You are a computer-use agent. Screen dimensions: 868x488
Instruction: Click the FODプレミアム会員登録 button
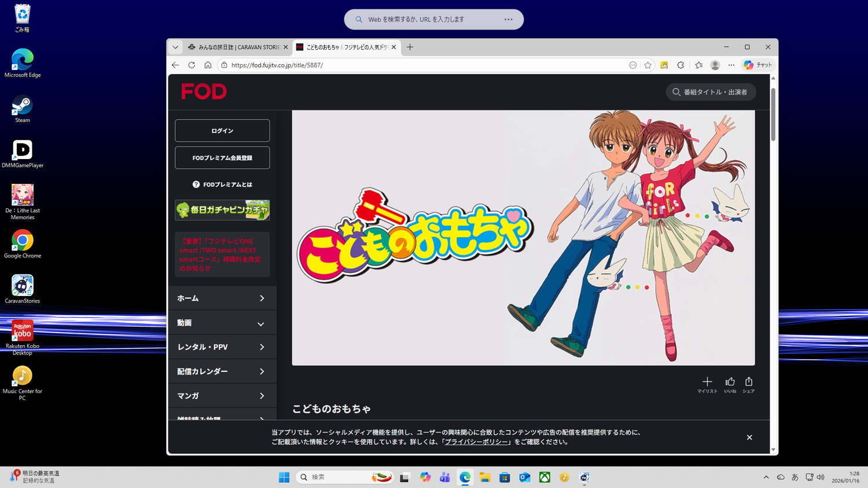[222, 158]
